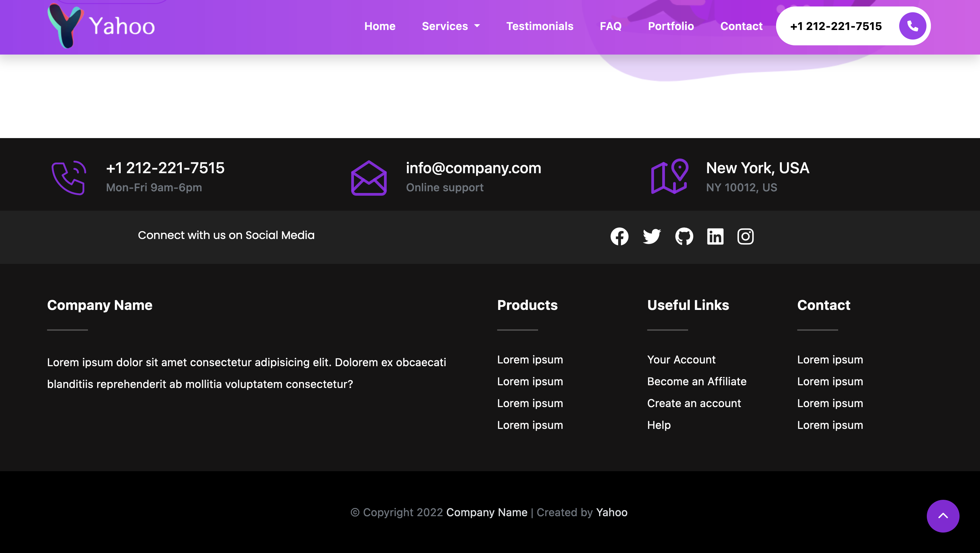Go to the FAQ navigation item
This screenshot has width=980, height=553.
611,26
